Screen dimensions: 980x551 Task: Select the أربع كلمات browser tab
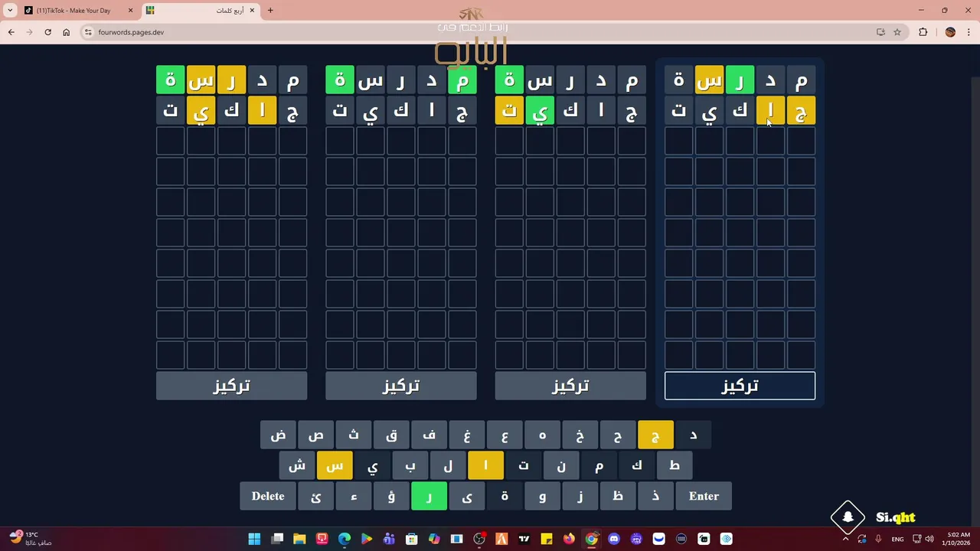point(201,11)
